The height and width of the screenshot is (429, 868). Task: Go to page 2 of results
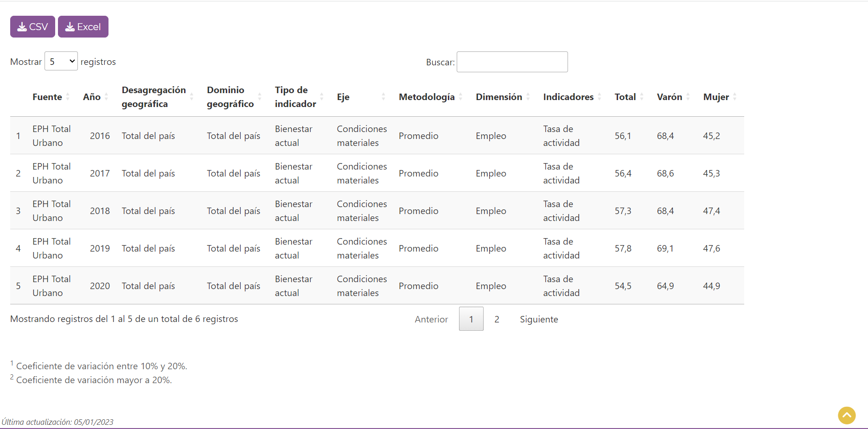[x=497, y=319]
